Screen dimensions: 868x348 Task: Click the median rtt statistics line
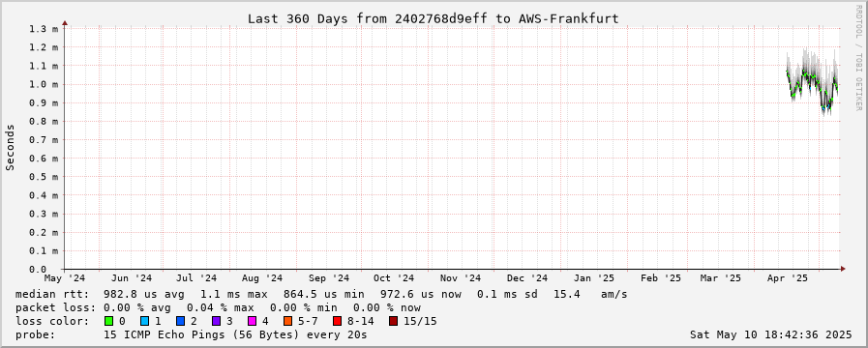pos(321,294)
